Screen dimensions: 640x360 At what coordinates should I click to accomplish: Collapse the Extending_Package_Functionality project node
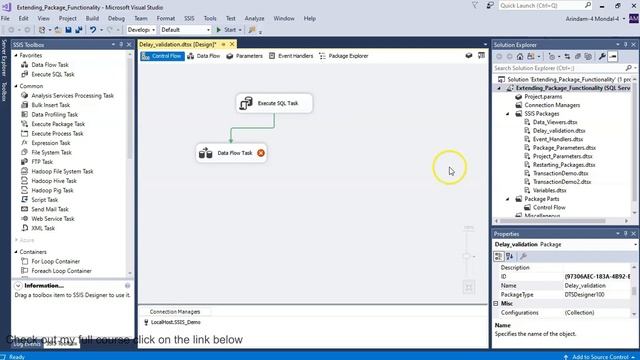click(499, 88)
